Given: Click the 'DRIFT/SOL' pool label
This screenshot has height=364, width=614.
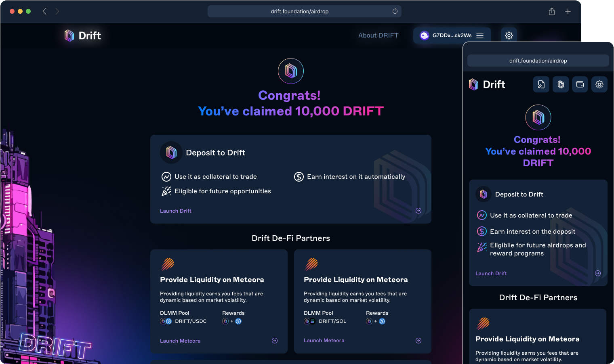Looking at the screenshot, I should (x=332, y=321).
